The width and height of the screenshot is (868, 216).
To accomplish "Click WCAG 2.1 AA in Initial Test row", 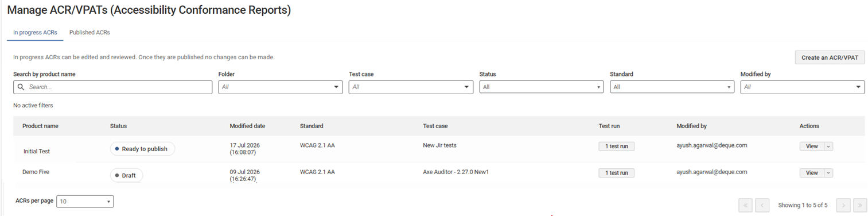I will coord(317,145).
